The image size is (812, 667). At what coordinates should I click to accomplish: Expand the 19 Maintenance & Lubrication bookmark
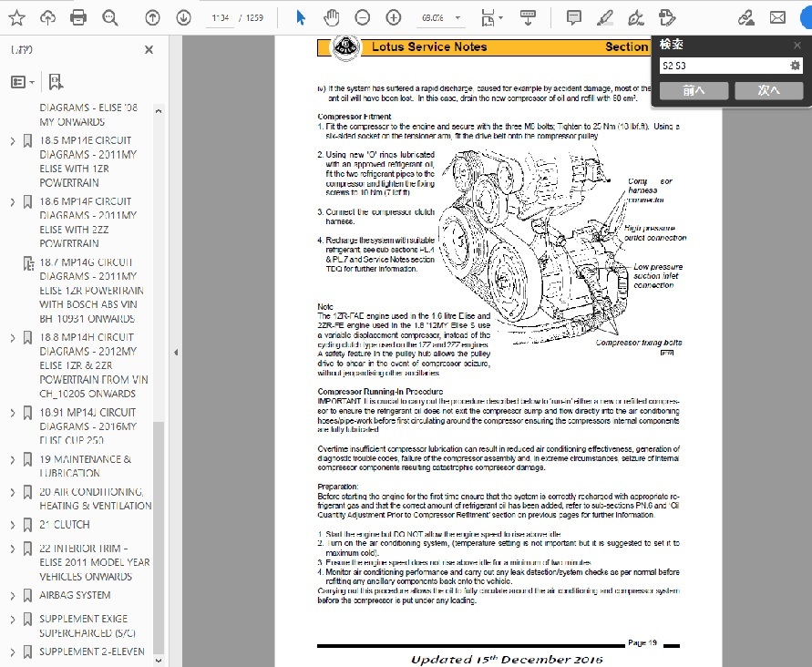pos(13,460)
